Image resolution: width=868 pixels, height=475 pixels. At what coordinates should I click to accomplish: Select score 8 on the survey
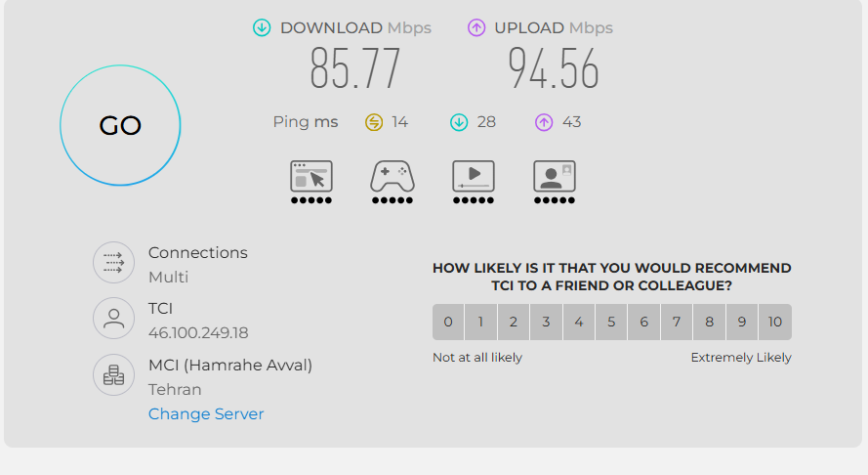pos(709,322)
